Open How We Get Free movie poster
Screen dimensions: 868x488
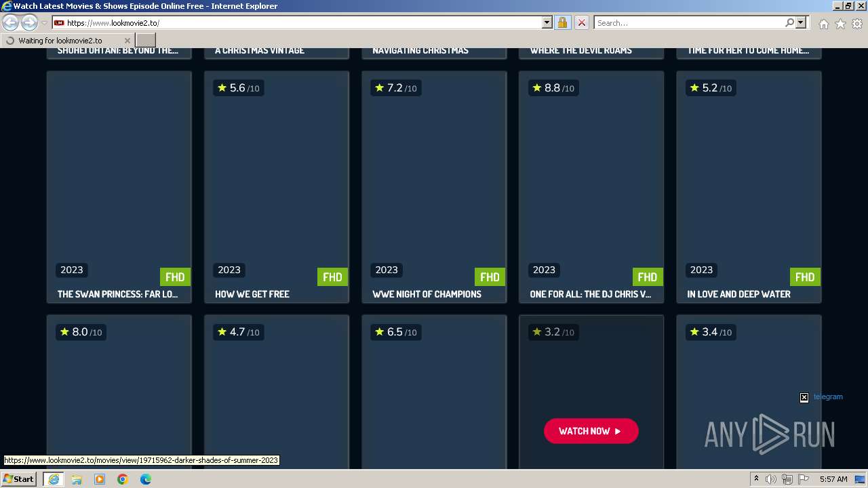point(277,178)
